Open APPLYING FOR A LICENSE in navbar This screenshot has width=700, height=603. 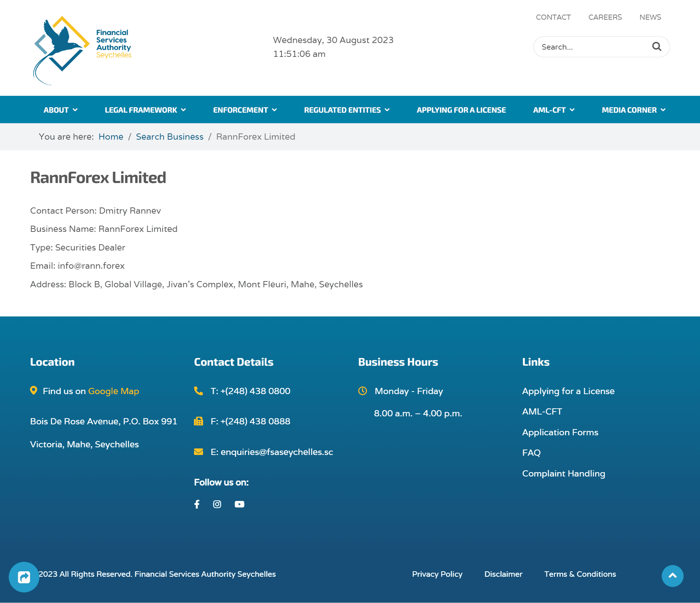pos(461,110)
